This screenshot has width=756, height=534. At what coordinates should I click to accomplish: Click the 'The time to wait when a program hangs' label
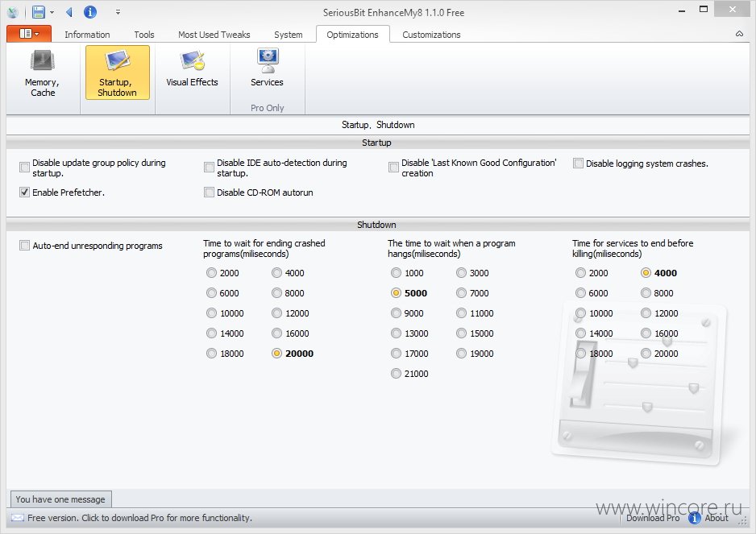pyautogui.click(x=451, y=249)
